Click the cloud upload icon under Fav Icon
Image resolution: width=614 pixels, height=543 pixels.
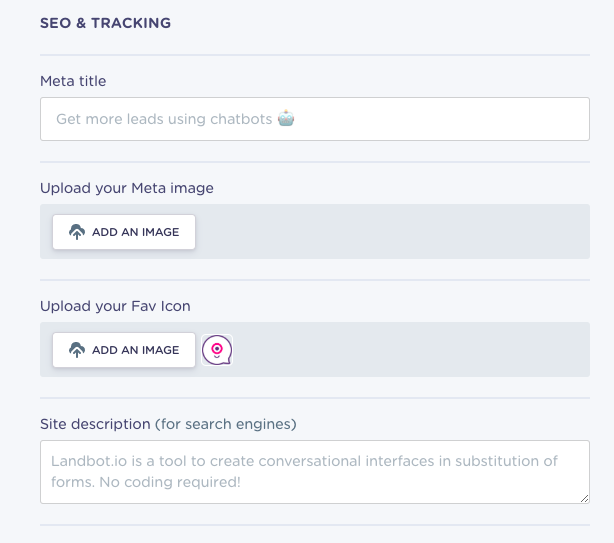point(77,350)
